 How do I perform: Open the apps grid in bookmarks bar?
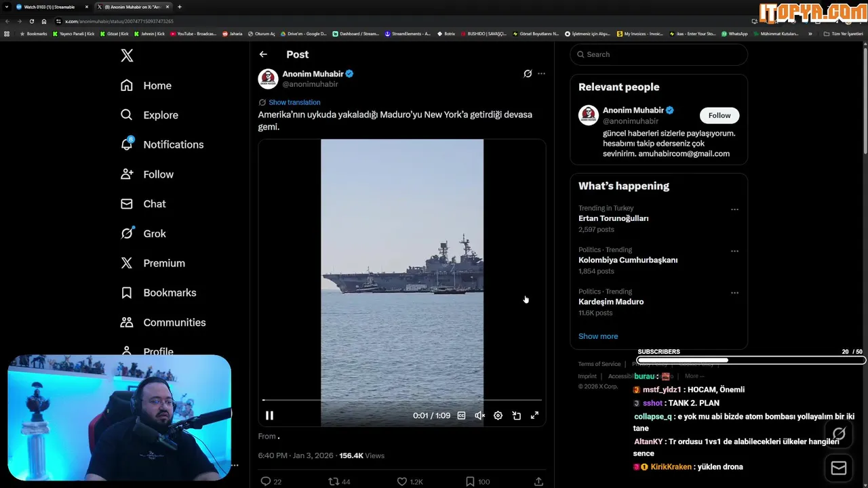coord(7,34)
